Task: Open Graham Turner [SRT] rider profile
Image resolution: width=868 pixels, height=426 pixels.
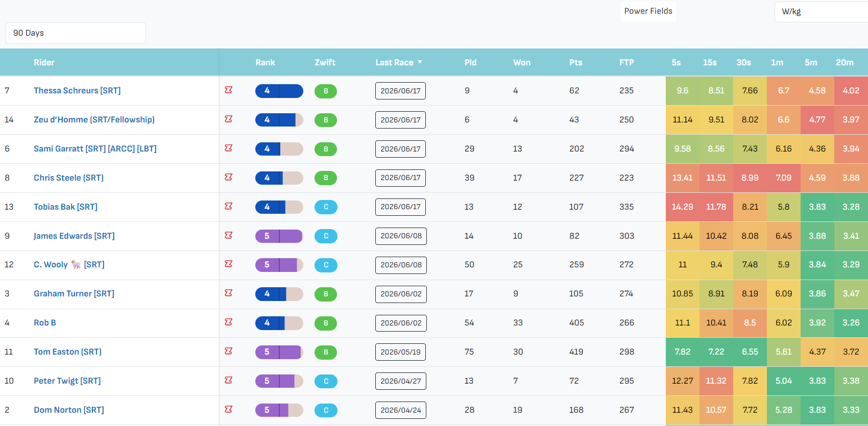Action: (74, 293)
